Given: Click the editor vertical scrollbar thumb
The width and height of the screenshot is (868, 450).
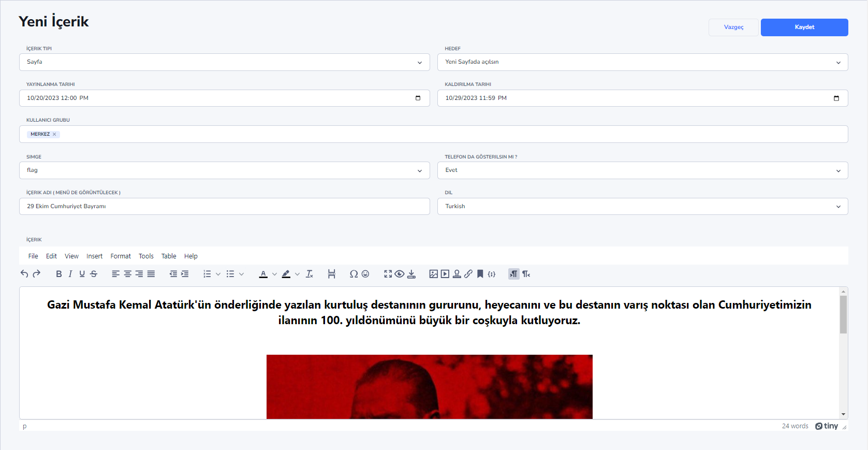Looking at the screenshot, I should [x=843, y=314].
